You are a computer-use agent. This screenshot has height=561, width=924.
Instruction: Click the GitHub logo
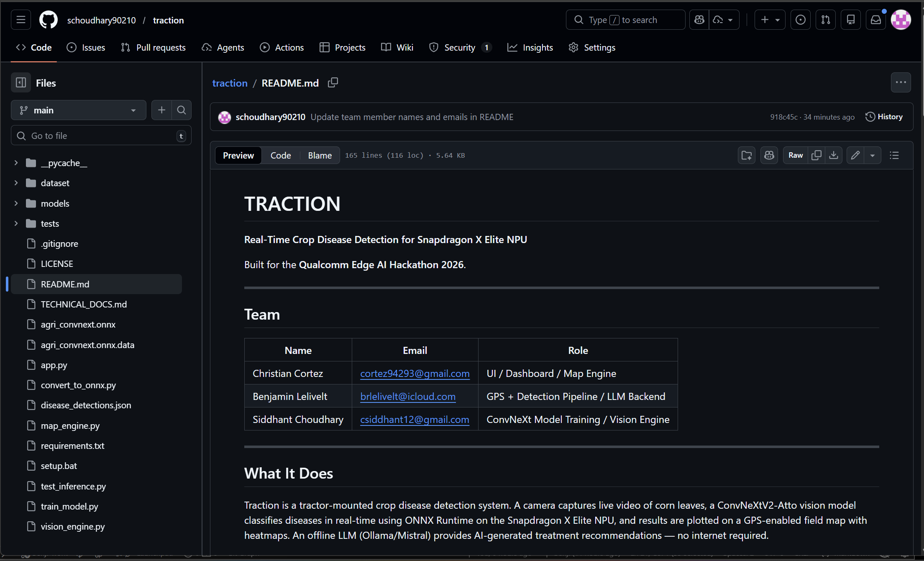[x=49, y=20]
